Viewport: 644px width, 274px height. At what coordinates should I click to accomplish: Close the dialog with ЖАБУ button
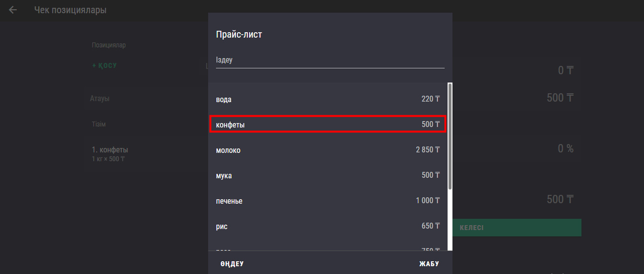(x=429, y=264)
